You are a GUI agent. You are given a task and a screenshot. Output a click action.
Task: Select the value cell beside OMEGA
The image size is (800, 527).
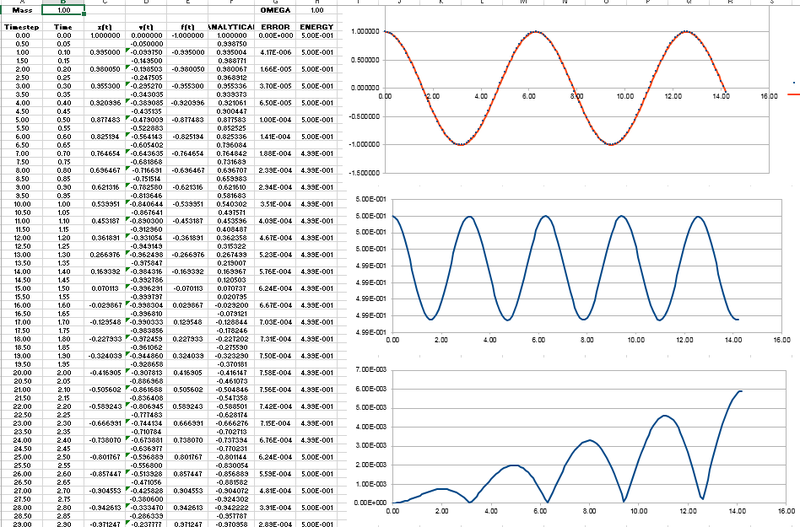(316, 10)
